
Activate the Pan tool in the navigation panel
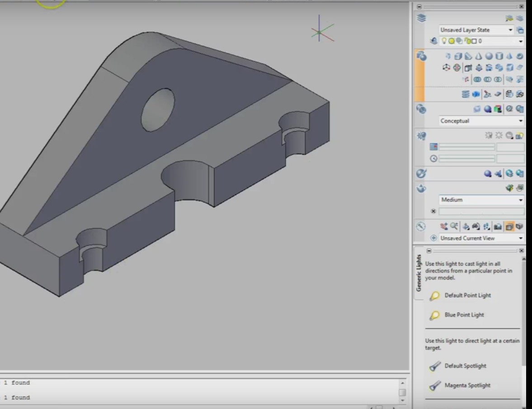[x=444, y=226]
